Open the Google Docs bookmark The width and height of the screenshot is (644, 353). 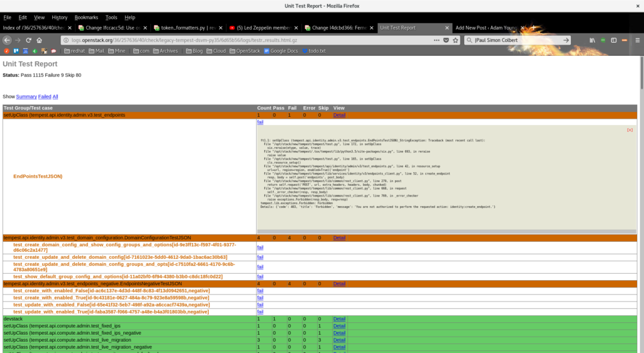pyautogui.click(x=281, y=52)
